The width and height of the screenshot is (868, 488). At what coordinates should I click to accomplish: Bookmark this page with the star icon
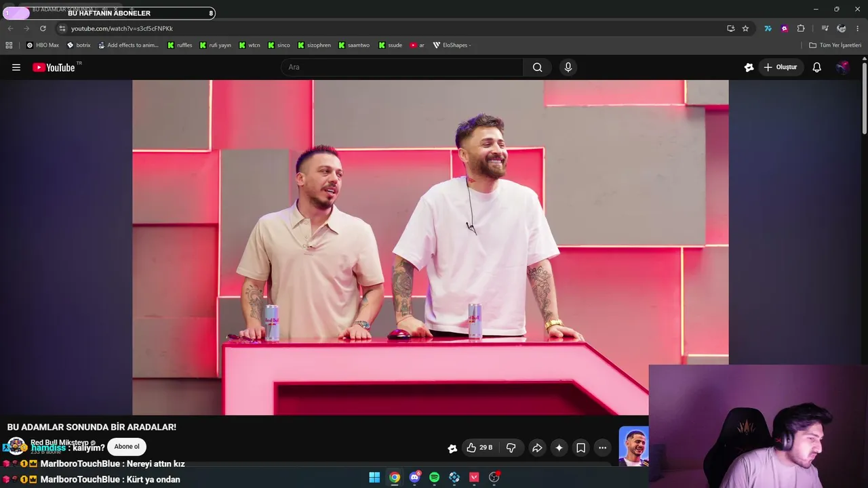745,28
